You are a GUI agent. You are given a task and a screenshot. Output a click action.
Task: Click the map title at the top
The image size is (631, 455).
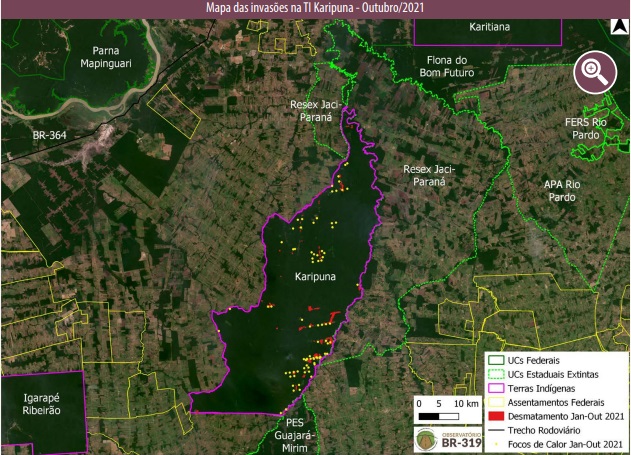315,8
